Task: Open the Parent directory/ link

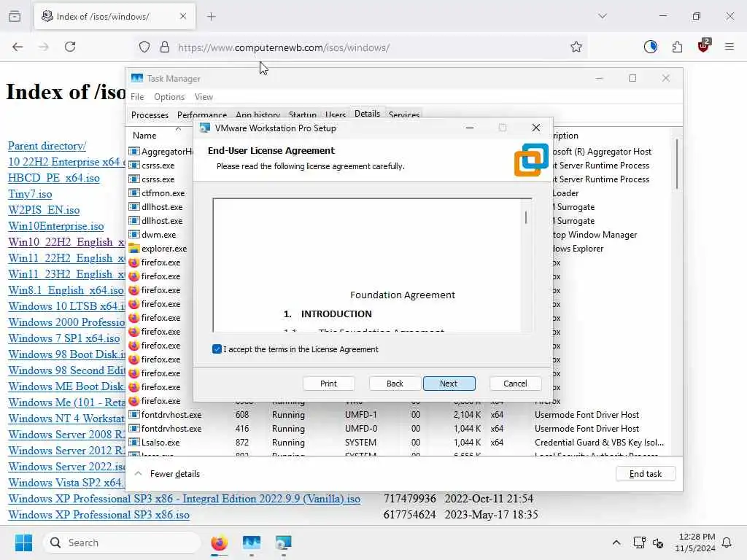Action: pyautogui.click(x=47, y=146)
